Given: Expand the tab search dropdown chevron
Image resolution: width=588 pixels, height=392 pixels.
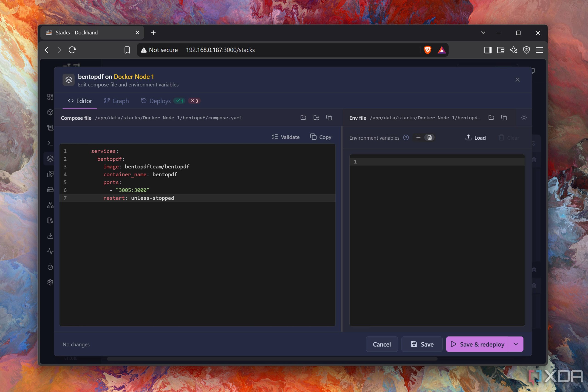Looking at the screenshot, I should click(483, 33).
